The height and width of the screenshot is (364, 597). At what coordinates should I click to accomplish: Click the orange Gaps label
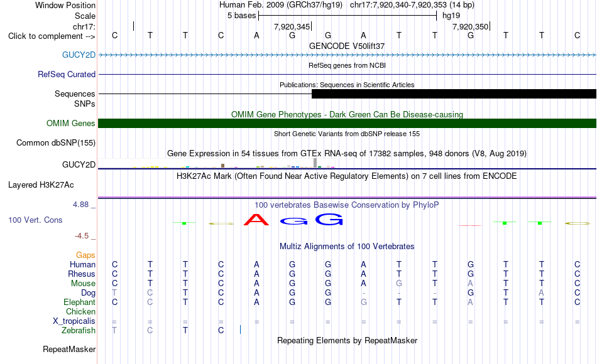pos(85,255)
